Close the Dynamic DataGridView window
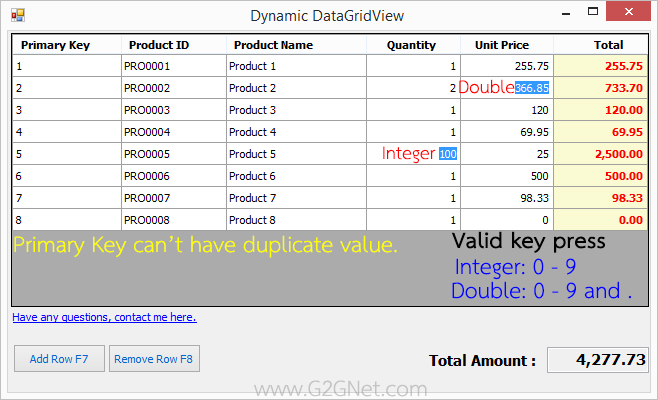 click(628, 11)
